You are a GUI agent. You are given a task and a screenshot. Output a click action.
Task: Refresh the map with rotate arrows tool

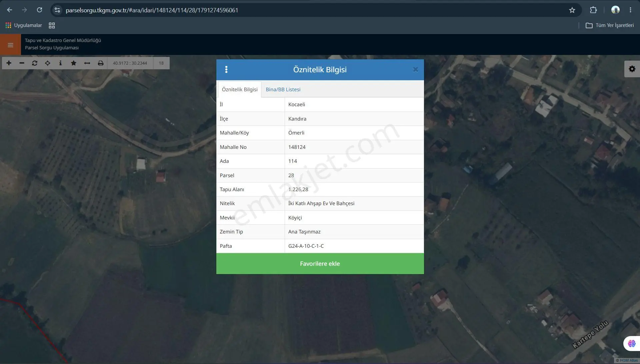coord(35,63)
